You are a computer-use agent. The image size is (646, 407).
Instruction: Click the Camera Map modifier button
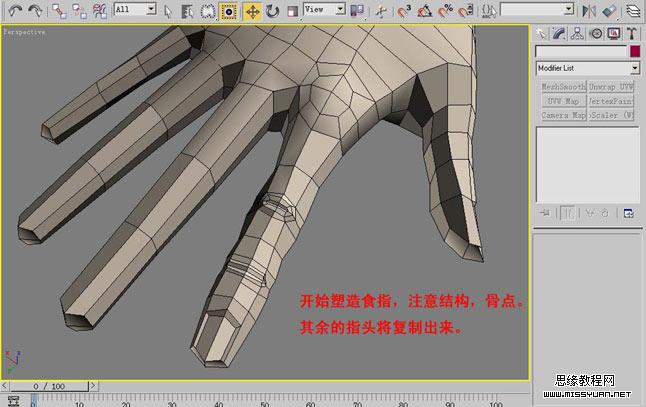tap(564, 115)
